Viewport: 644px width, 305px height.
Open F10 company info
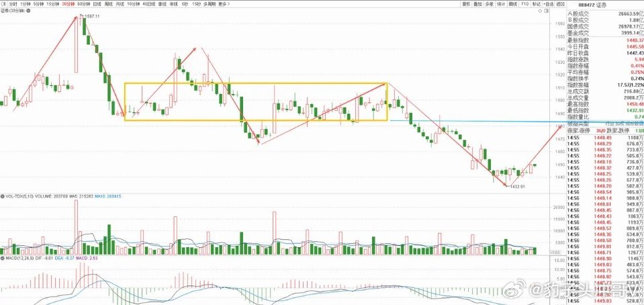coord(525,4)
